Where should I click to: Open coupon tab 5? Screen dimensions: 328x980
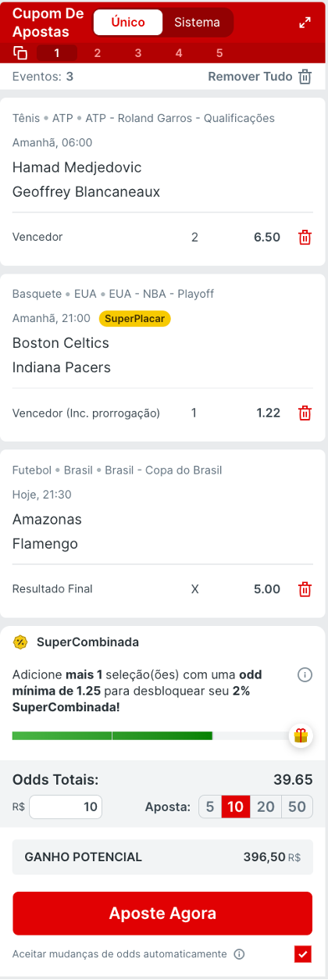219,53
